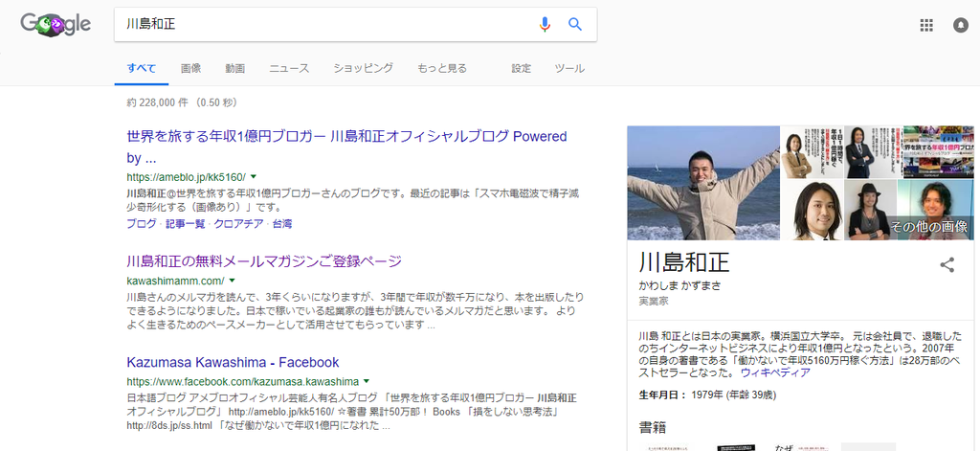Click the 実業家 occupation label
980x451 pixels.
point(654,301)
